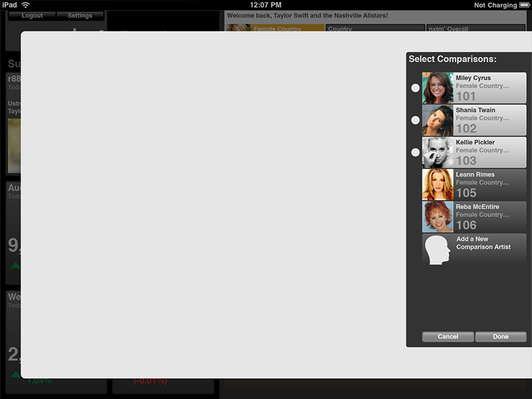Tap the battery status icon
This screenshot has width=532, height=399.
coord(525,5)
